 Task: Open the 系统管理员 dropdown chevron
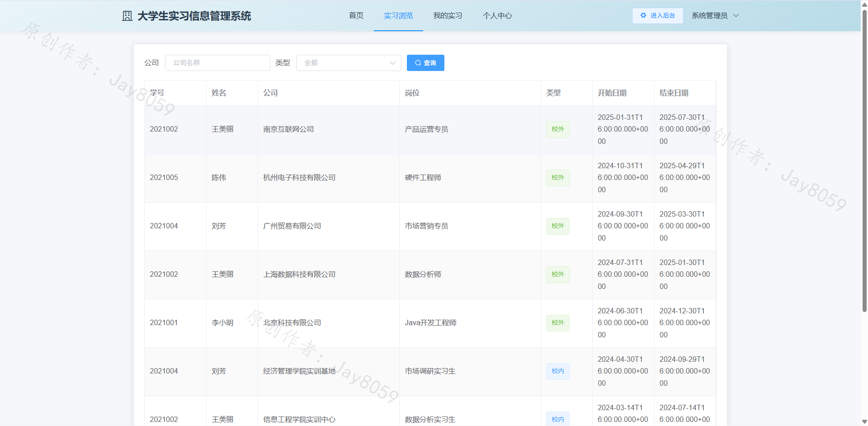click(736, 15)
